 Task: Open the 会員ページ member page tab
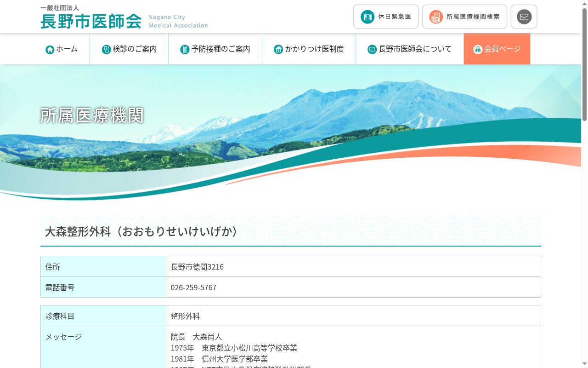[x=497, y=49]
